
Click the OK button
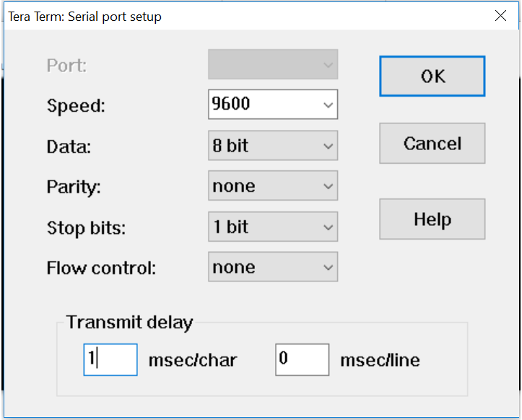(x=432, y=76)
